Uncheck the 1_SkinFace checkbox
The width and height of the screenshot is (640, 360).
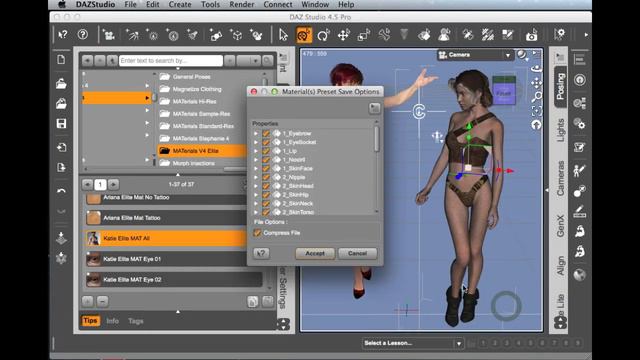(266, 169)
